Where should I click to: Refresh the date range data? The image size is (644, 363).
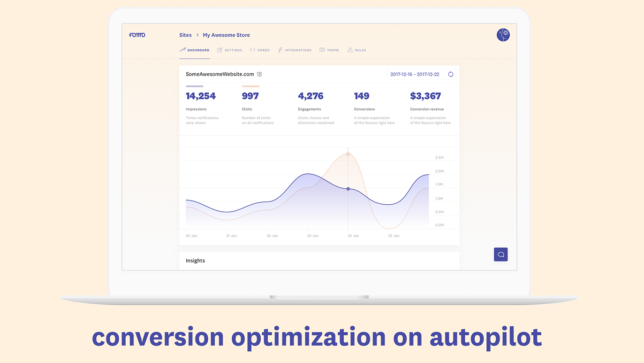pos(450,74)
